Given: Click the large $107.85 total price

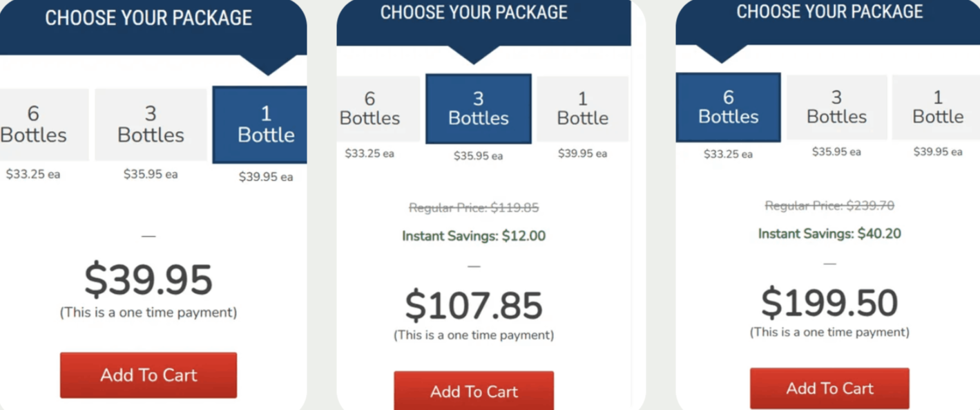Looking at the screenshot, I should tap(474, 306).
